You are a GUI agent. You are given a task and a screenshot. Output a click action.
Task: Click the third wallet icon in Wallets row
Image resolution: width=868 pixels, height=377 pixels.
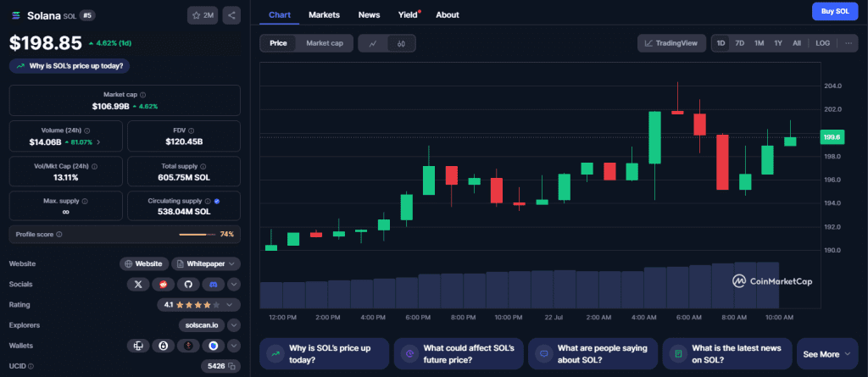pyautogui.click(x=187, y=346)
